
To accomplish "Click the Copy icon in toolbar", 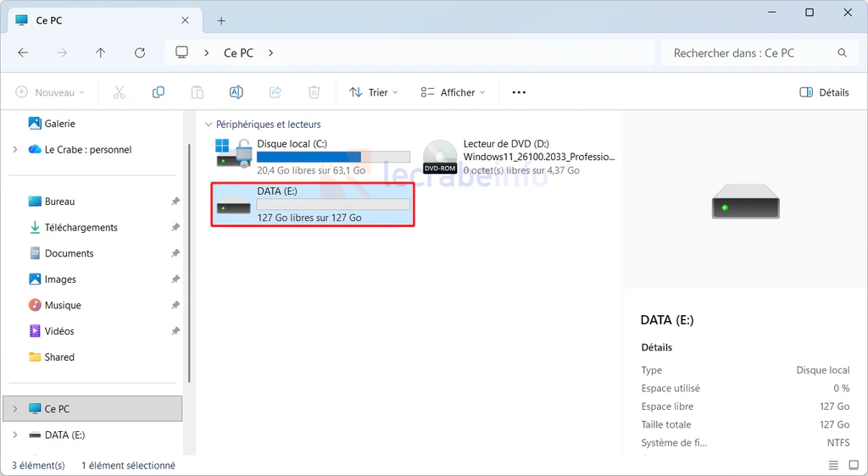I will click(x=159, y=92).
